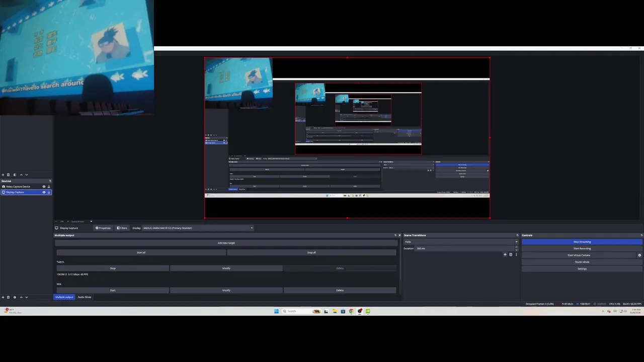Switch to the Audio Mixer tab

pos(85,297)
